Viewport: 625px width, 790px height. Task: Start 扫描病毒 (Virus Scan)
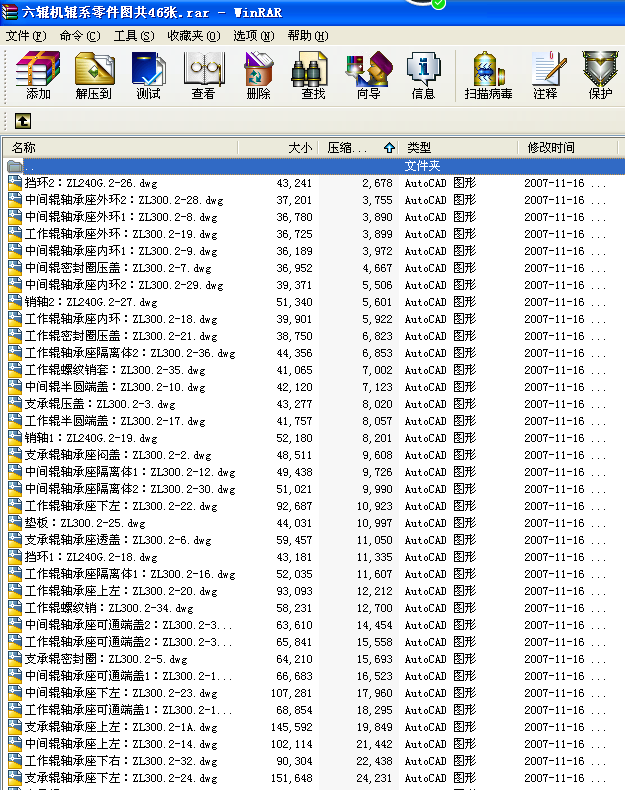click(488, 75)
